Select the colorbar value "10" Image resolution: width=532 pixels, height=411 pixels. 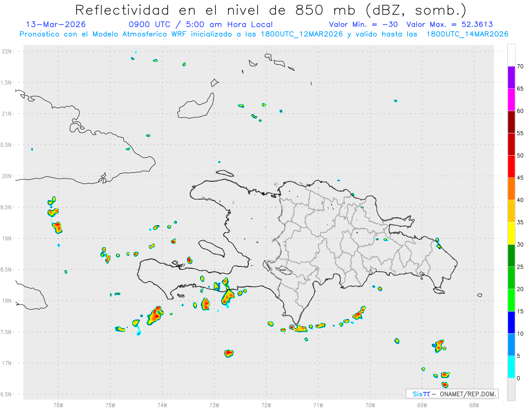click(x=520, y=333)
